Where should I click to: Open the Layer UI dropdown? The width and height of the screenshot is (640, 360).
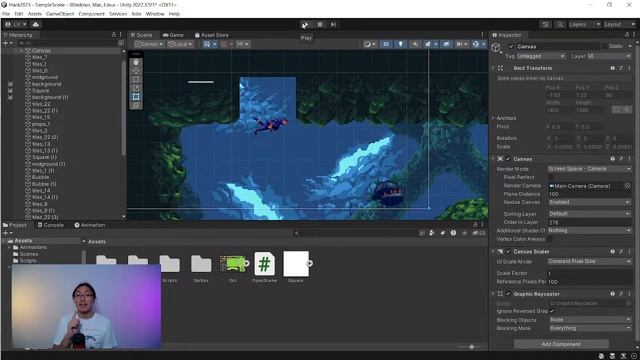(609, 56)
